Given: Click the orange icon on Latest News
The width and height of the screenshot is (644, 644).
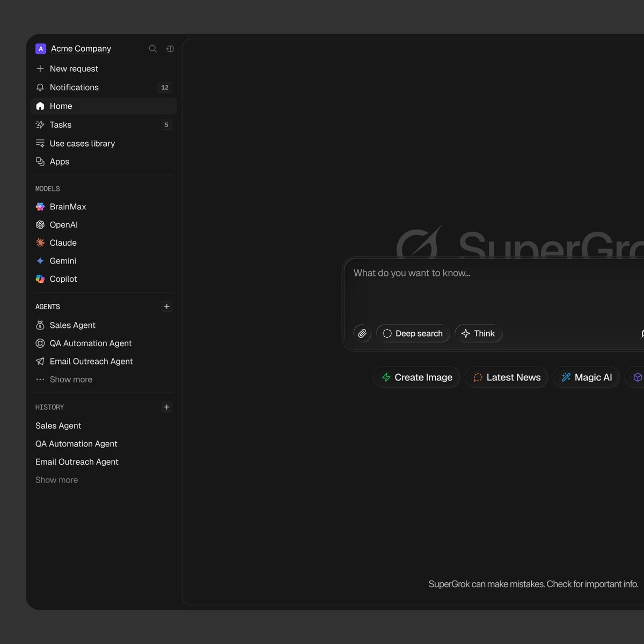Looking at the screenshot, I should tap(478, 377).
